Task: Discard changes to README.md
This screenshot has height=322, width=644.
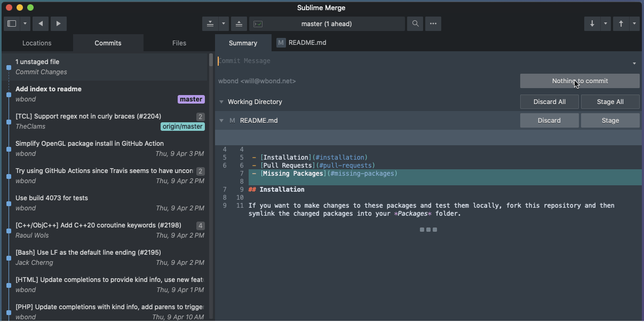Action: [x=549, y=120]
